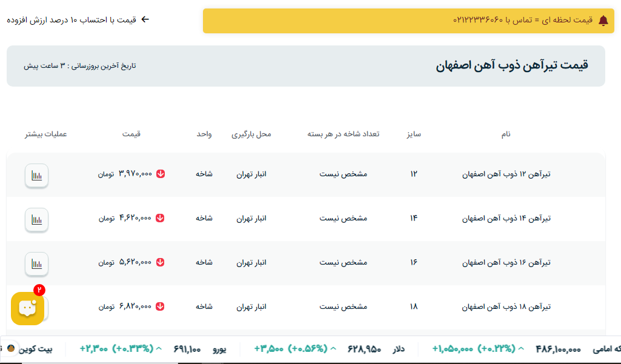Screen dimensions: 621x364
Task: Select the قیمت column header
Action: tap(131, 134)
